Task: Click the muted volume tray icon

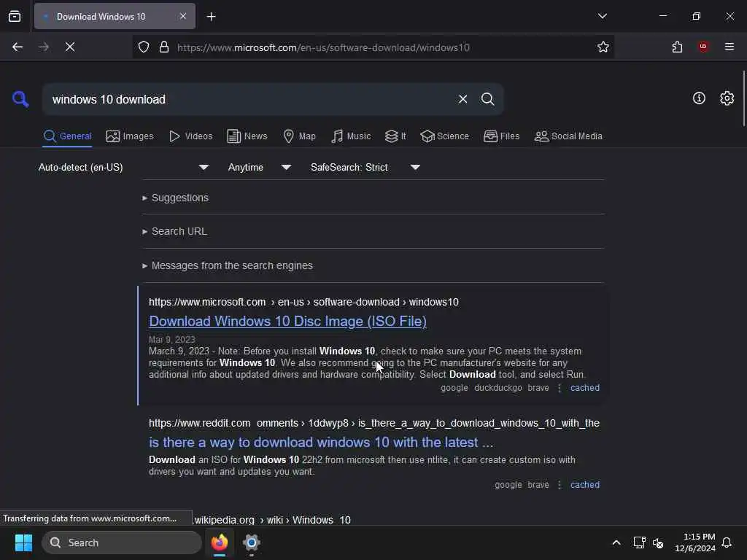Action: (x=658, y=542)
